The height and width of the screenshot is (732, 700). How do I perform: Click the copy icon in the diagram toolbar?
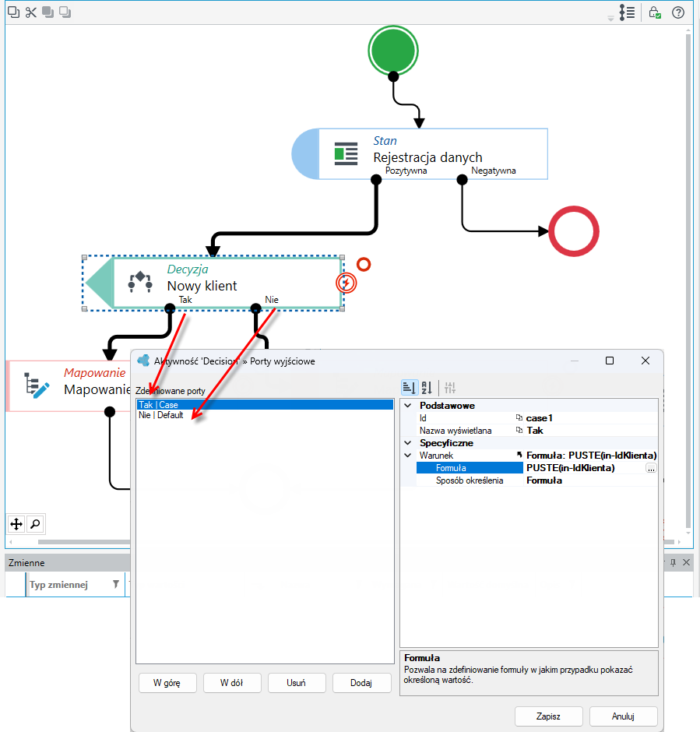[x=13, y=12]
